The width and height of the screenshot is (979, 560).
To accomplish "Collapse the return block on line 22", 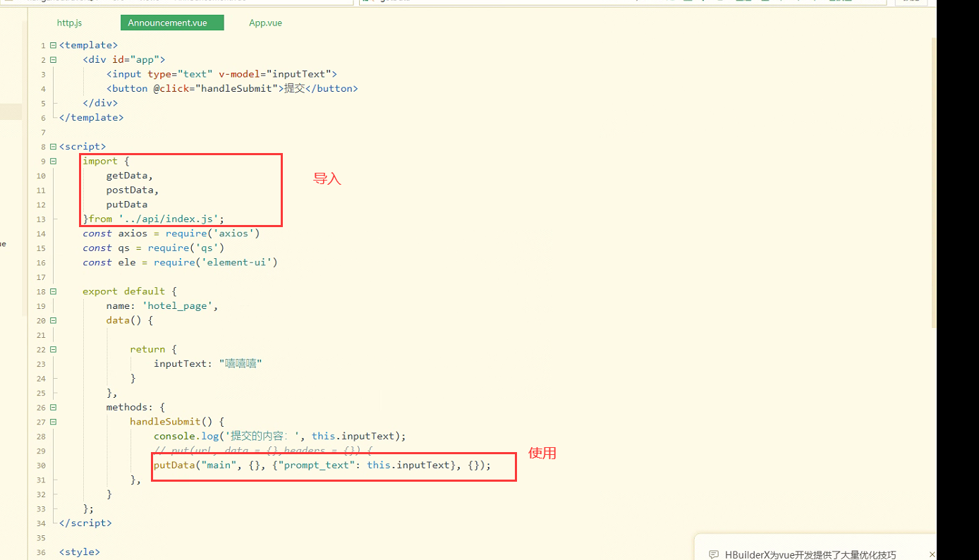I will [53, 349].
